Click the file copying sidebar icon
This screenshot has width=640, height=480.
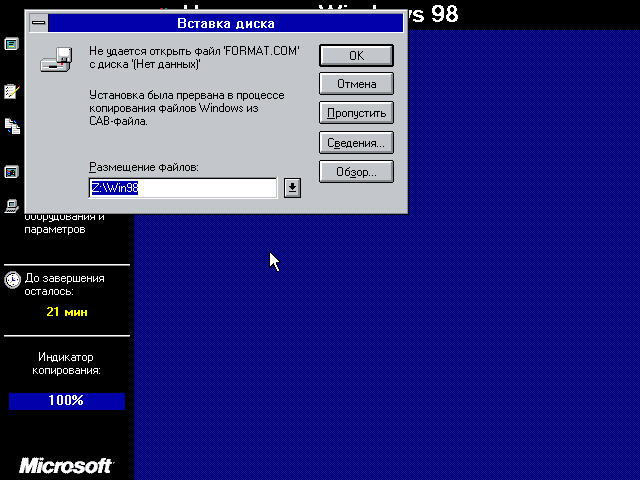pyautogui.click(x=12, y=126)
